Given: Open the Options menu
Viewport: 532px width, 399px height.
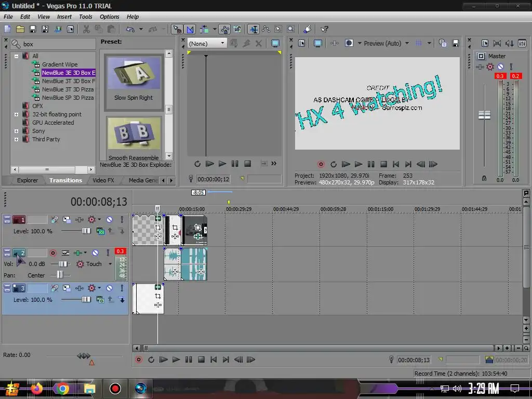Looking at the screenshot, I should point(109,17).
